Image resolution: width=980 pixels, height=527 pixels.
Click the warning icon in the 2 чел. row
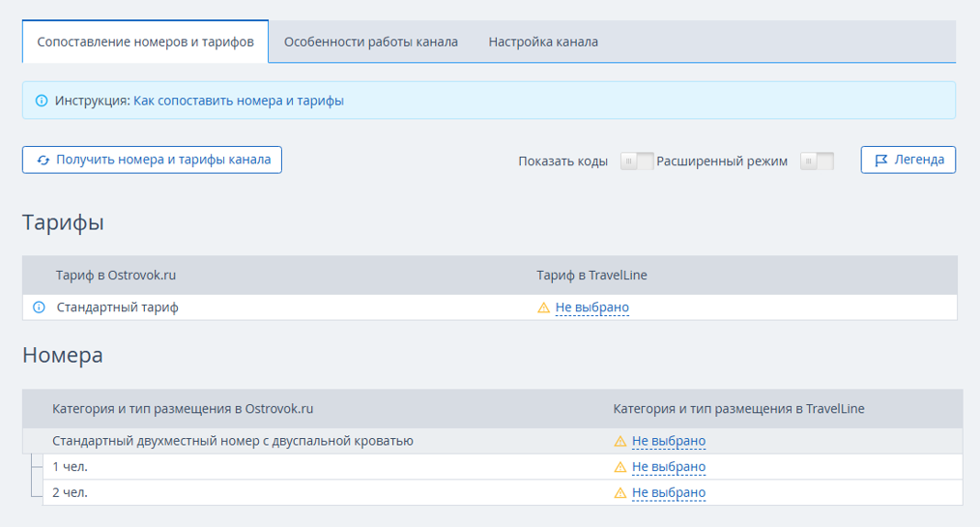[620, 493]
